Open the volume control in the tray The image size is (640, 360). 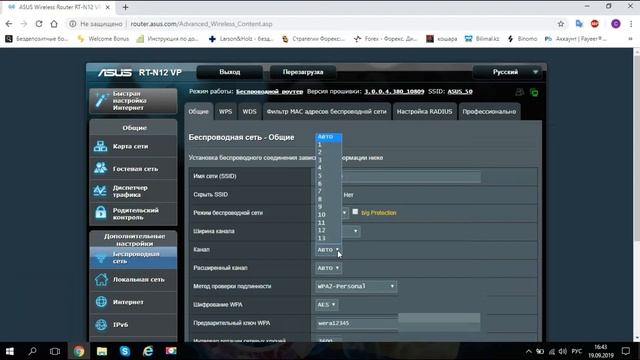[x=563, y=351]
